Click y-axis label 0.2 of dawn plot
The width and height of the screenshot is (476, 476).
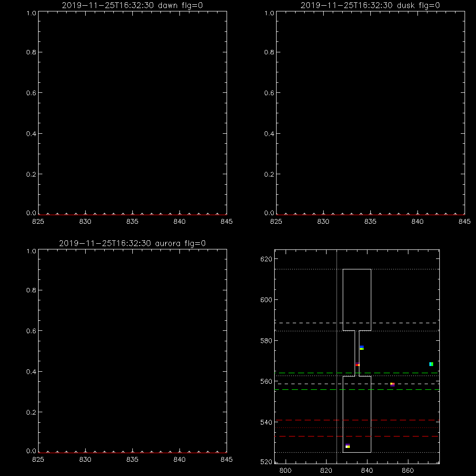(x=31, y=174)
